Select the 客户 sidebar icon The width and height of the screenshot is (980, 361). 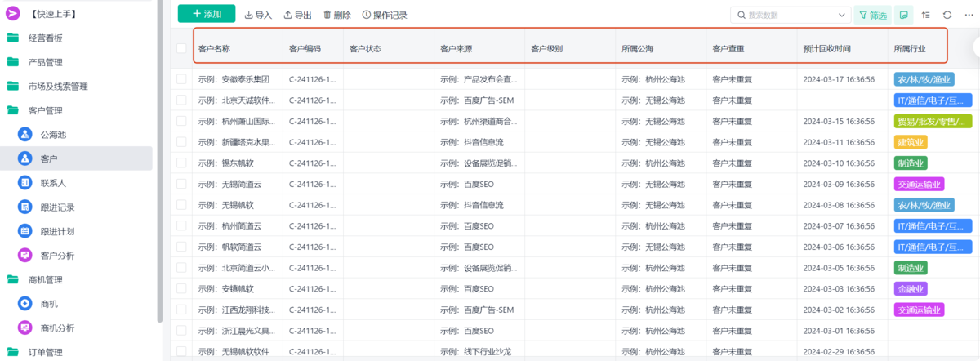(24, 158)
